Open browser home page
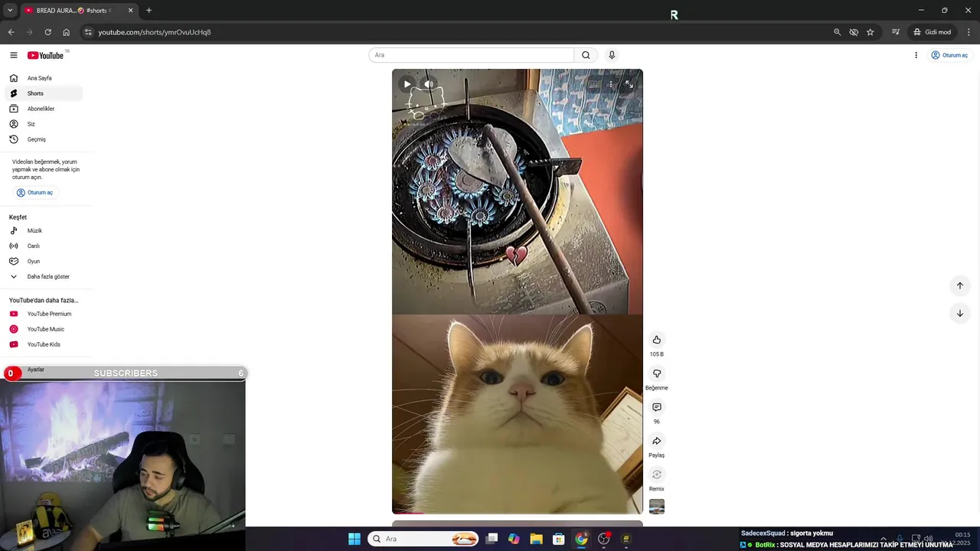The width and height of the screenshot is (980, 551). pyautogui.click(x=66, y=32)
